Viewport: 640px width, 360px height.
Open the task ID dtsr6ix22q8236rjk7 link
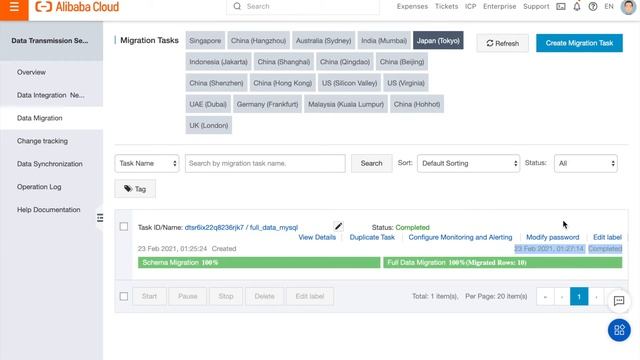[x=214, y=227]
